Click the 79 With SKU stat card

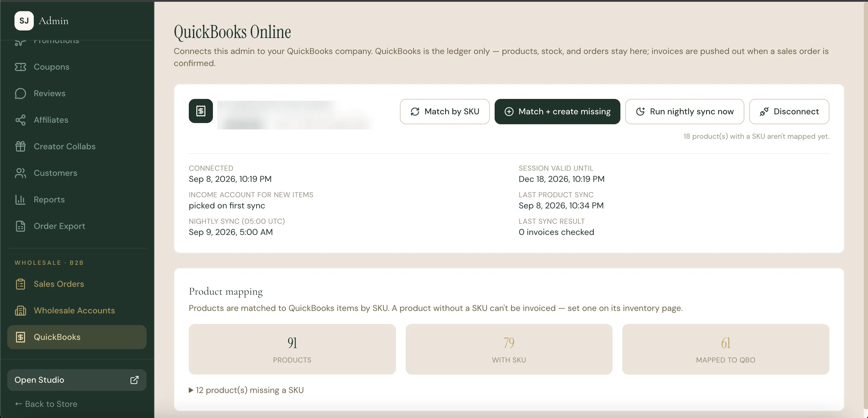[x=509, y=349]
